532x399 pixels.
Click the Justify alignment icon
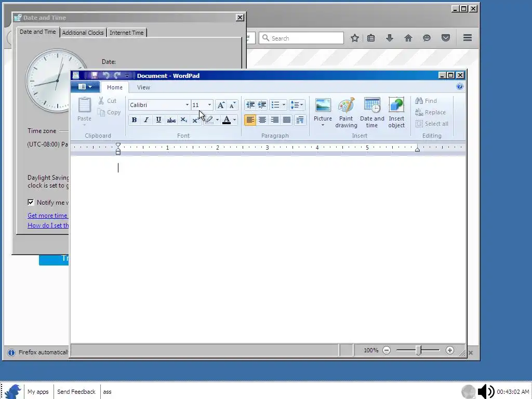(287, 120)
